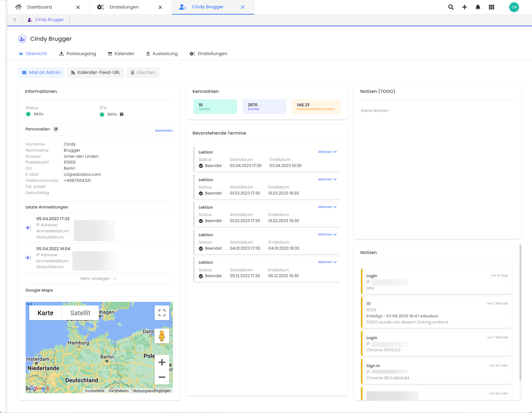Open Aktionen dropdown for first Lektion
The width and height of the screenshot is (532, 413).
coord(327,152)
